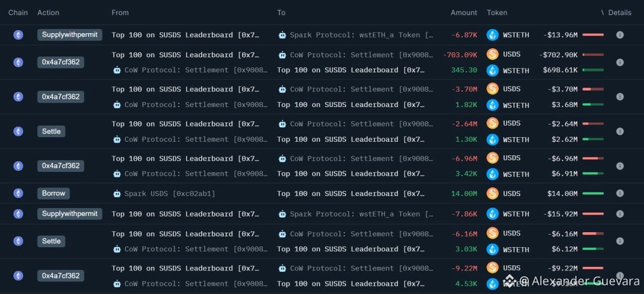Click the 0x4a7cf362 tag in the -3.70M row
The image size is (644, 294).
[x=61, y=96]
